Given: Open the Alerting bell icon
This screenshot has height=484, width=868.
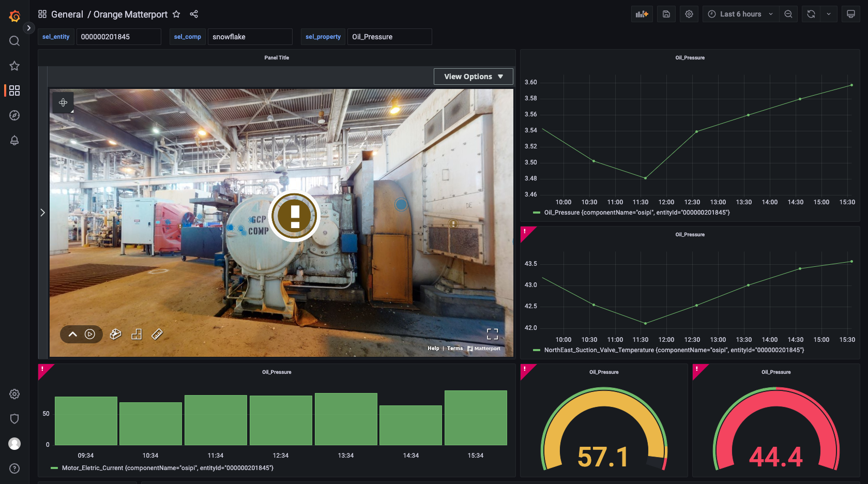Looking at the screenshot, I should coord(14,140).
